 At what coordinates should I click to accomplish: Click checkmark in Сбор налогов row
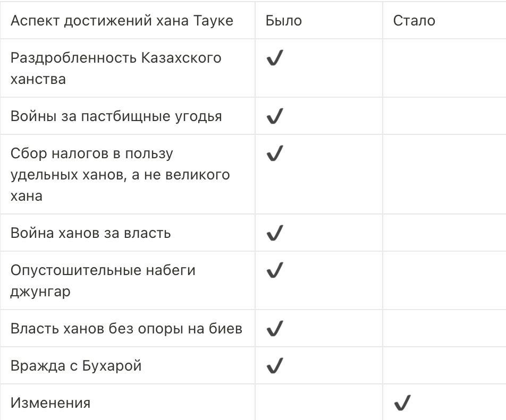(x=274, y=153)
